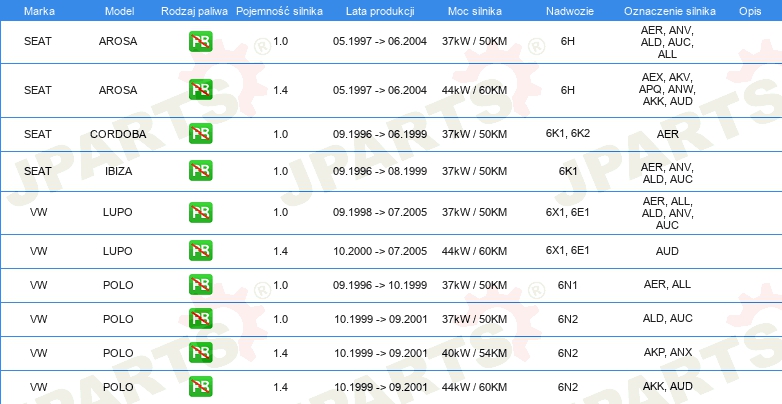
Task: Click the 44kW / 60KM cell in the LUPO row
Action: 474,251
